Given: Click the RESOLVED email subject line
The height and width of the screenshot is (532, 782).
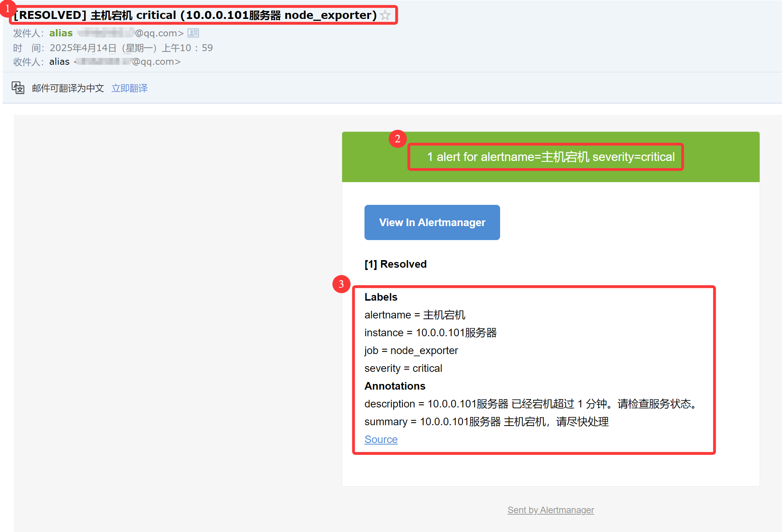Looking at the screenshot, I should coord(195,15).
